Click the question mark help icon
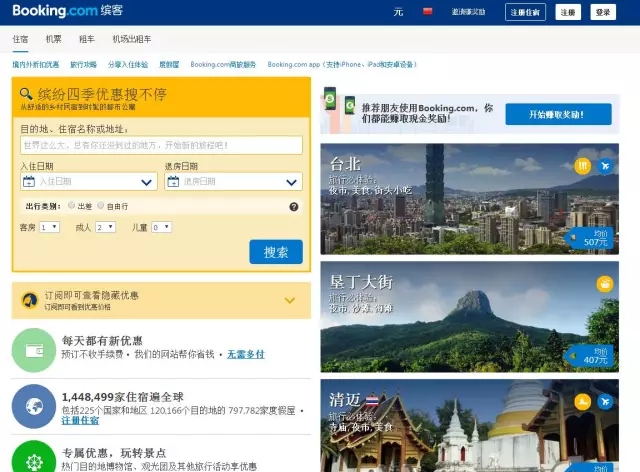Viewport: 640px width, 472px height. (x=294, y=207)
